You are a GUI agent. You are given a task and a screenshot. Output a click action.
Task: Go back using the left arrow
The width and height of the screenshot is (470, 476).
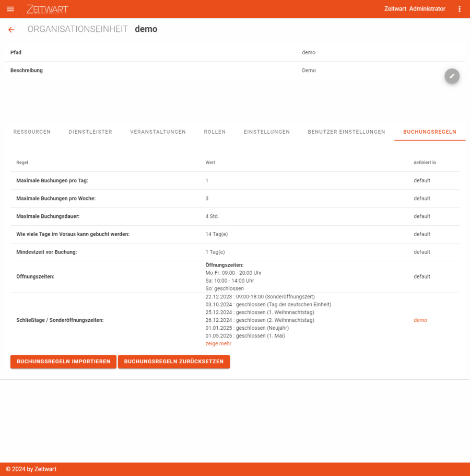(11, 30)
